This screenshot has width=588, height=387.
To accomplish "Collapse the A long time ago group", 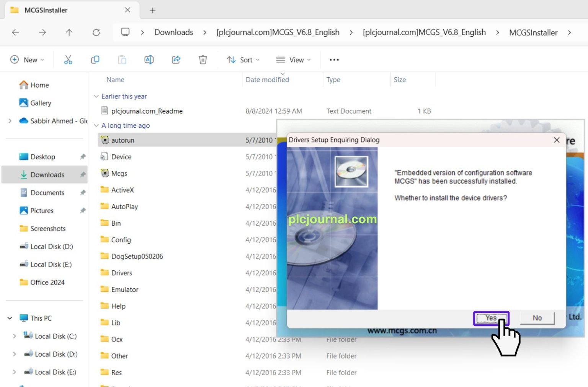I will 96,125.
